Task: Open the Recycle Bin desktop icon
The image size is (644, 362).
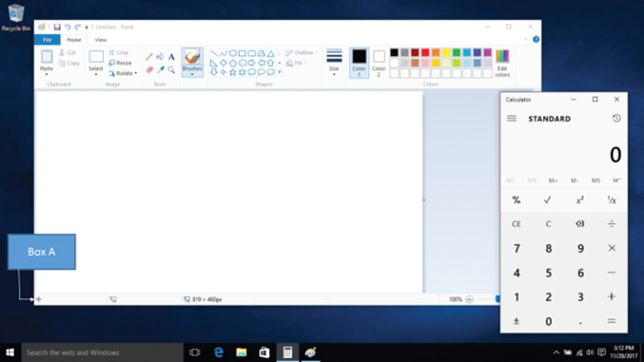Action: (16, 18)
